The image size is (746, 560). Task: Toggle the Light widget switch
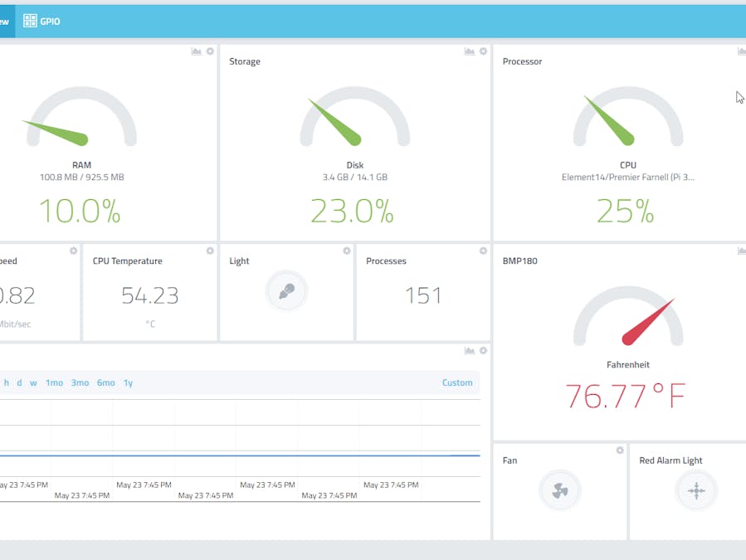[x=286, y=291]
